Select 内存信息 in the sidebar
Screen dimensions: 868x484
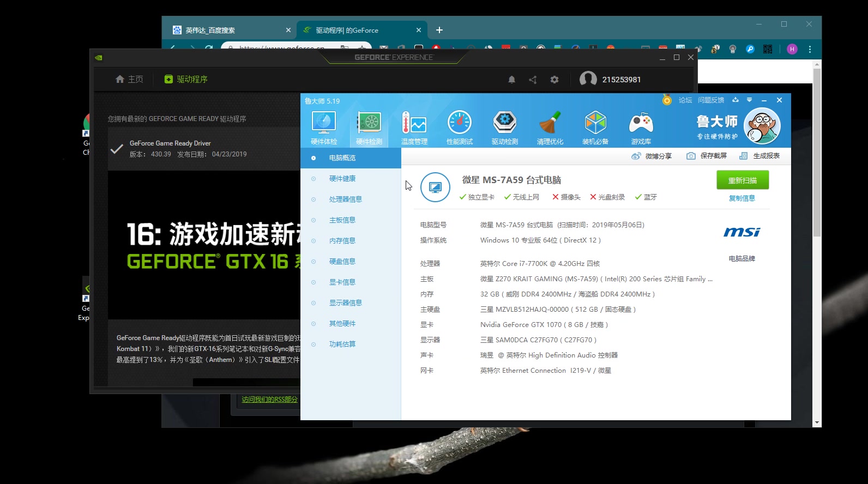(x=351, y=241)
